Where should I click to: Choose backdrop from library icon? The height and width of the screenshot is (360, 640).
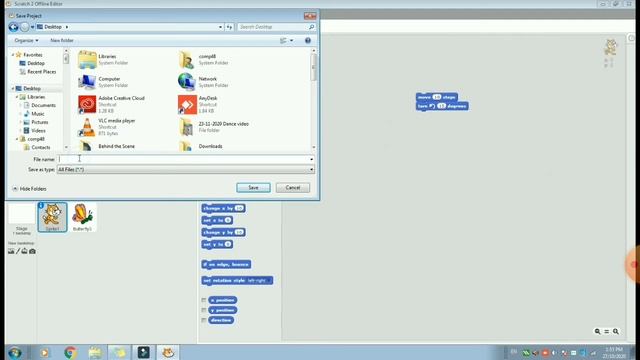(x=11, y=251)
